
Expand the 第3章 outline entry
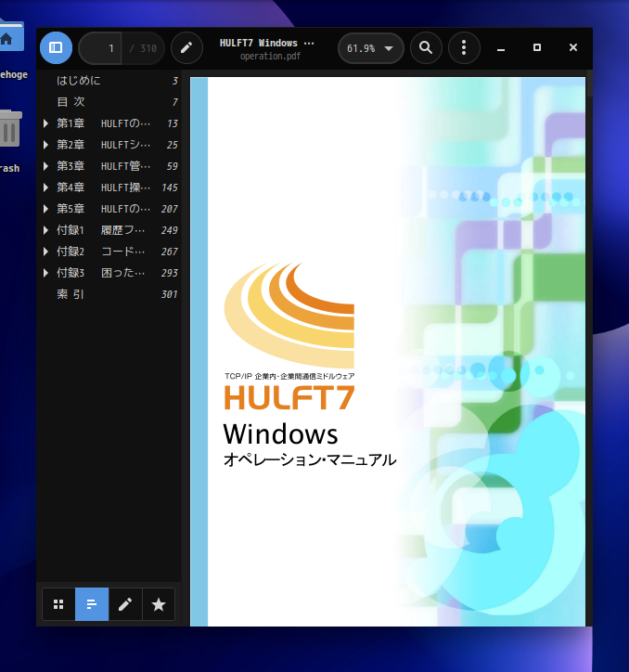pyautogui.click(x=45, y=166)
